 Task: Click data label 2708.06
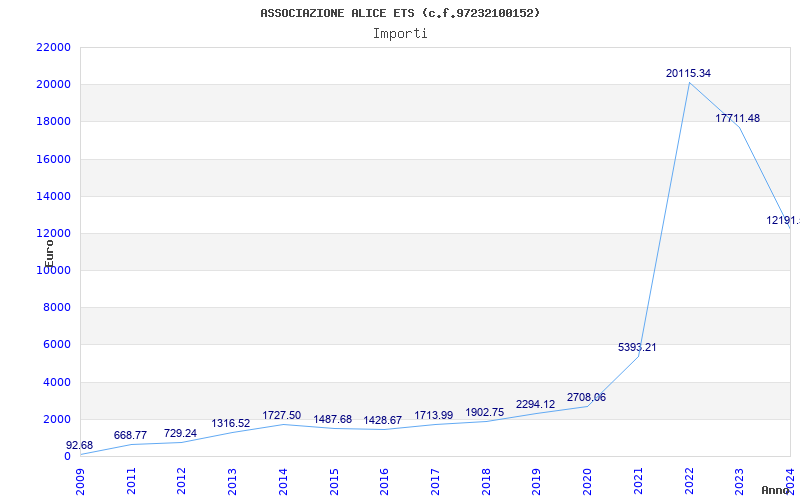pyautogui.click(x=586, y=397)
